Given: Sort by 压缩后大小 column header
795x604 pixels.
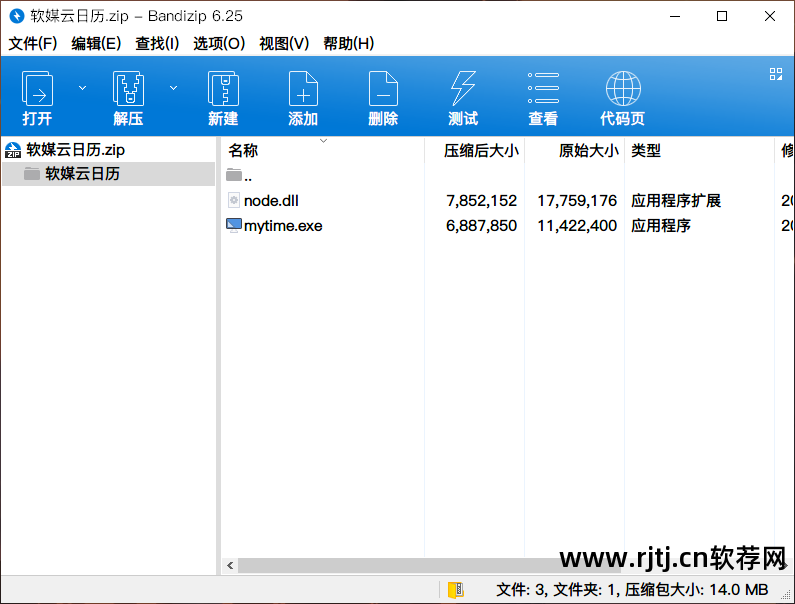Looking at the screenshot, I should 481,151.
